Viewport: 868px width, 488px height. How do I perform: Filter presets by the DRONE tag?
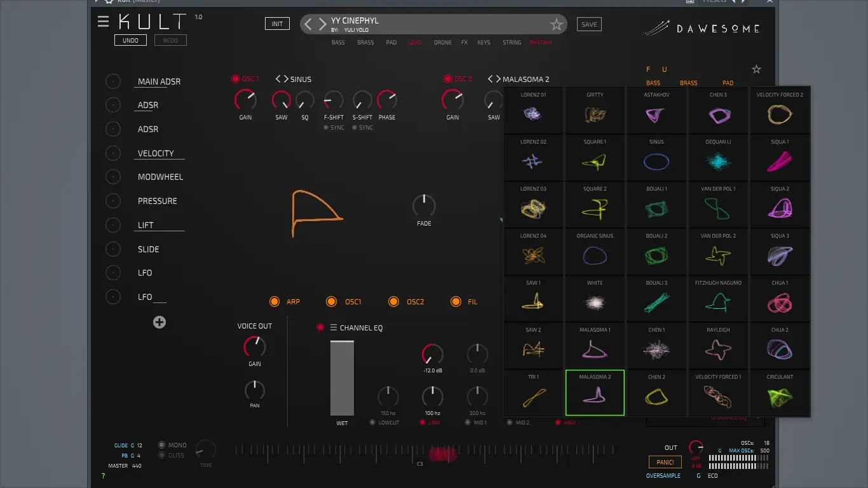coord(443,43)
